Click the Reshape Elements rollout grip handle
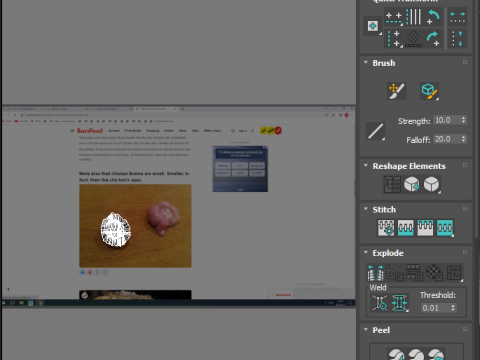 click(465, 165)
